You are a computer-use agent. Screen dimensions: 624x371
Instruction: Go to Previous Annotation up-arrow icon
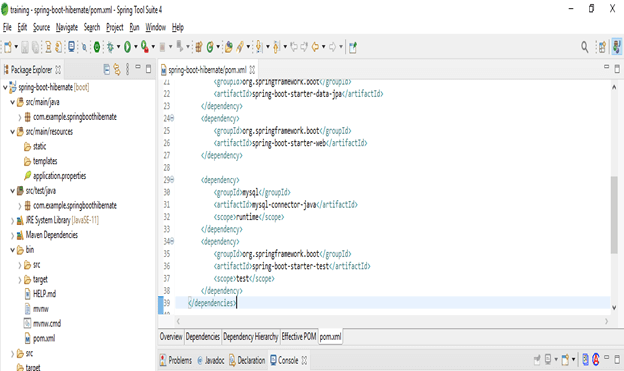pos(277,47)
